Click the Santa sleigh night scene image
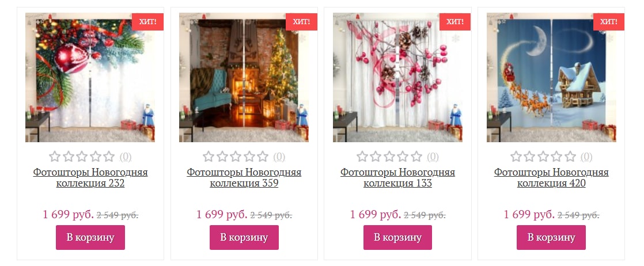644x266 pixels. tap(551, 77)
